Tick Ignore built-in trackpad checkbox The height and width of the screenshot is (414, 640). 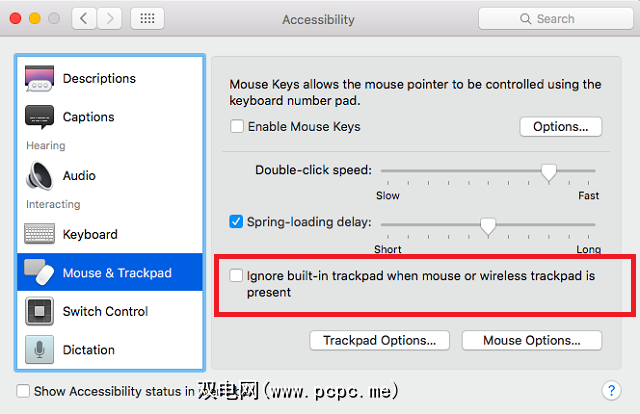coord(237,275)
